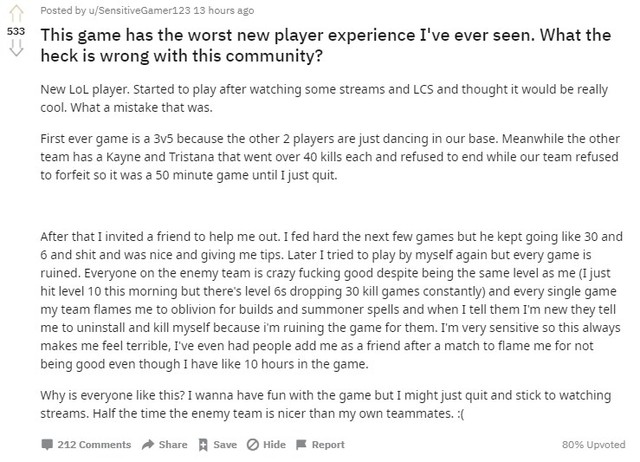
Task: Click the Hide circle-slash icon
Action: click(x=252, y=444)
